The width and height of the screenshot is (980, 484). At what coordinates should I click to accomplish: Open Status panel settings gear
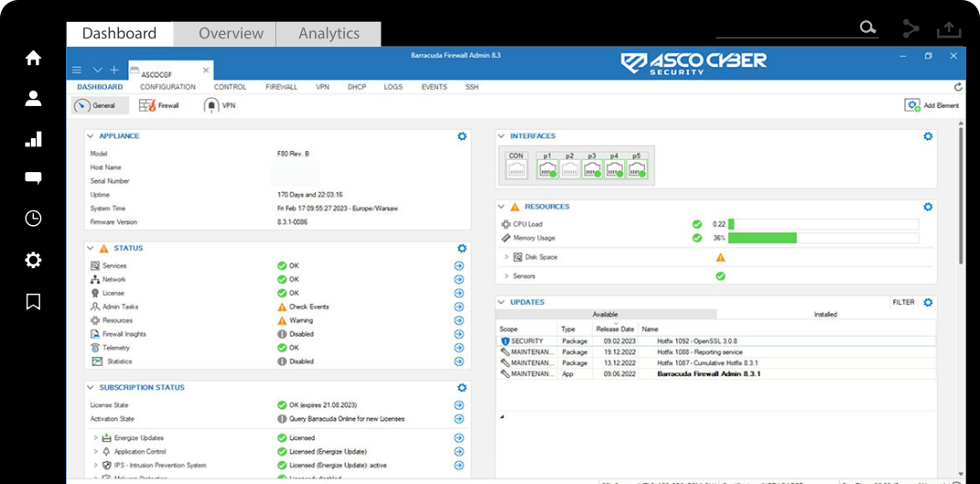click(x=462, y=248)
